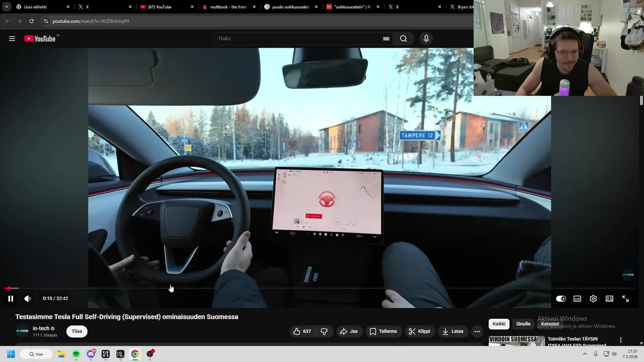Screen dimensions: 644x362
Task: Open the player settings gear
Action: tap(593, 299)
